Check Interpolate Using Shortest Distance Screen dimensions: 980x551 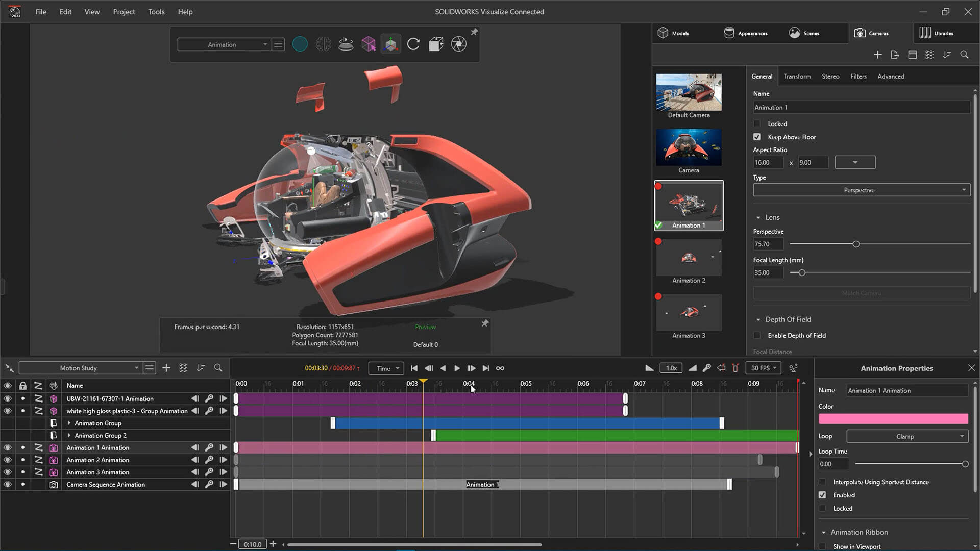[x=822, y=482]
